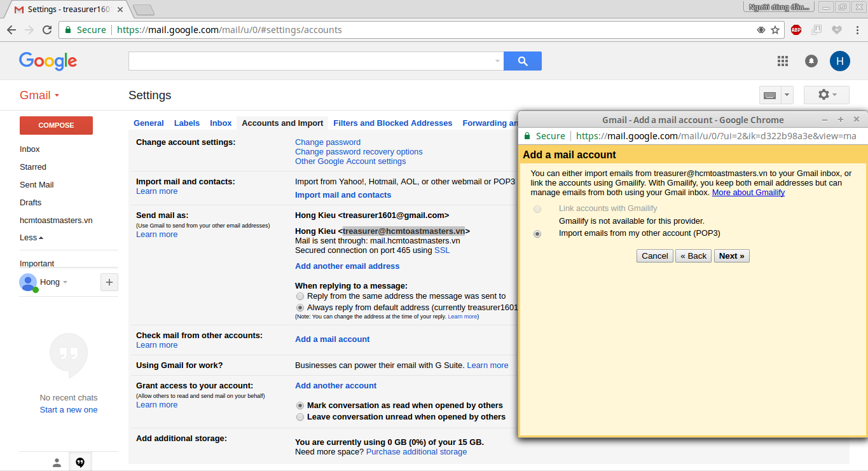Image resolution: width=868 pixels, height=471 pixels.
Task: Click the browser back arrow
Action: (11, 30)
